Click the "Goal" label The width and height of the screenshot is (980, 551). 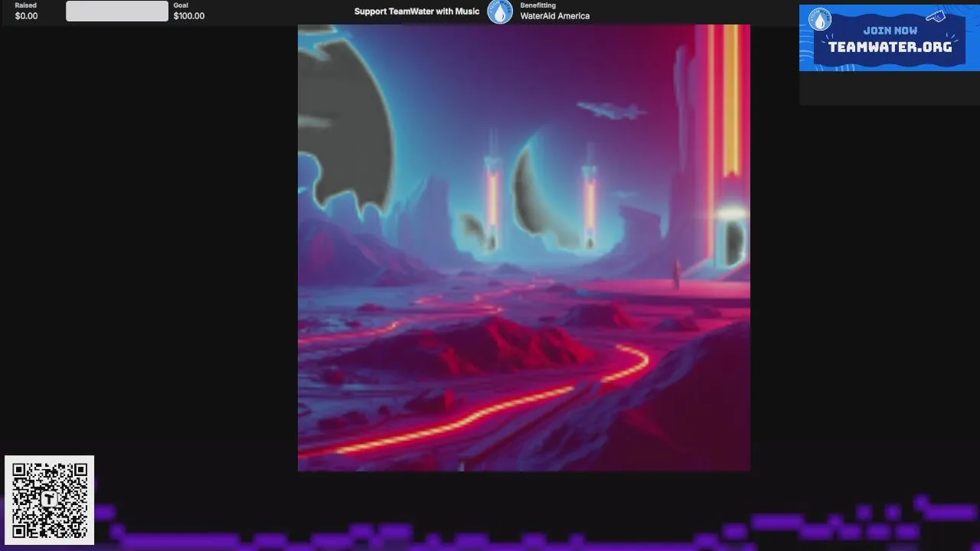pyautogui.click(x=181, y=5)
